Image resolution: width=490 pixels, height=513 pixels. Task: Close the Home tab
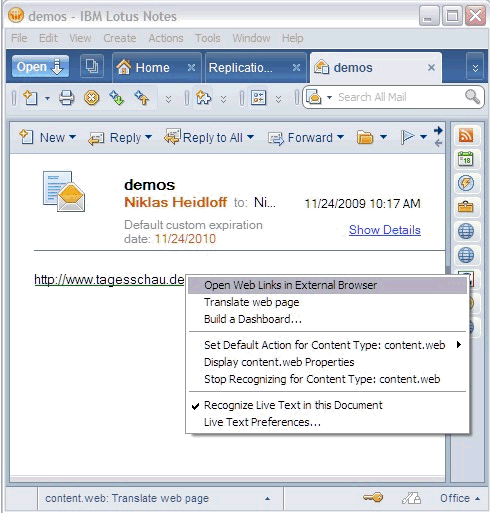191,68
